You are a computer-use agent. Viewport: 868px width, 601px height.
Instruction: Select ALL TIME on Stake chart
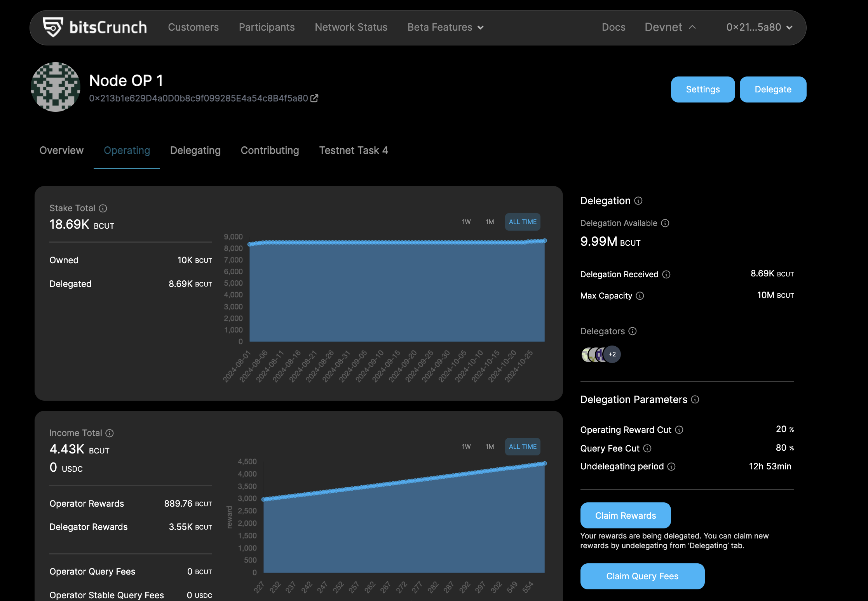[x=523, y=222]
